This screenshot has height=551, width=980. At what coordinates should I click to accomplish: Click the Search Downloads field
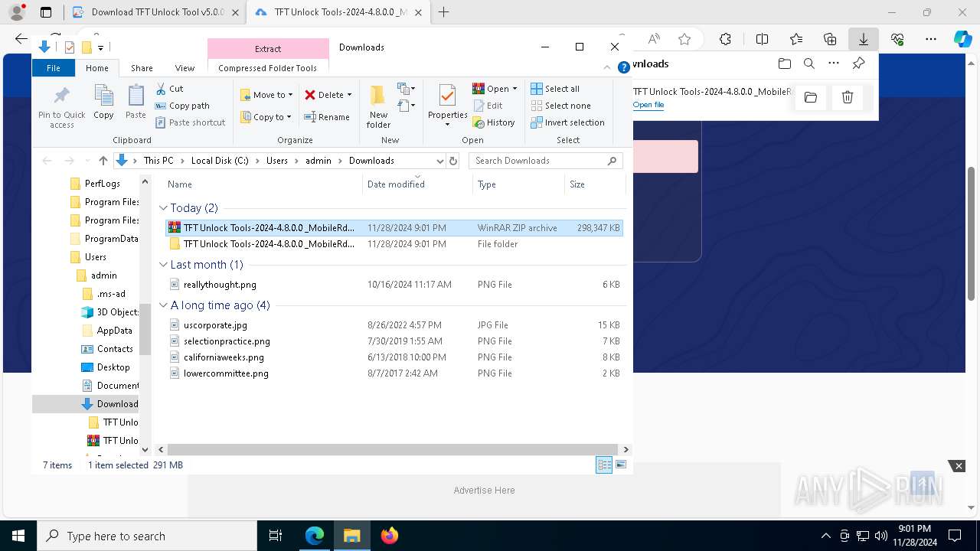(545, 161)
